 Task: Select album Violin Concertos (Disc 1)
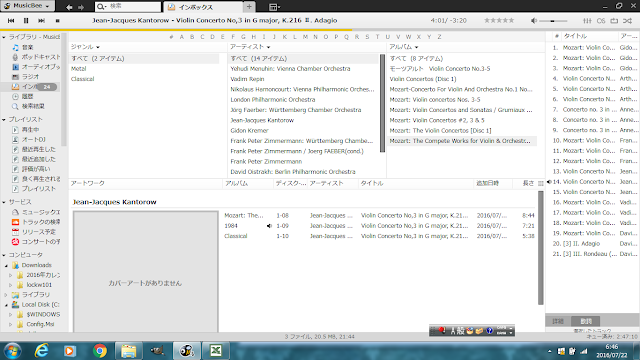(x=423, y=79)
